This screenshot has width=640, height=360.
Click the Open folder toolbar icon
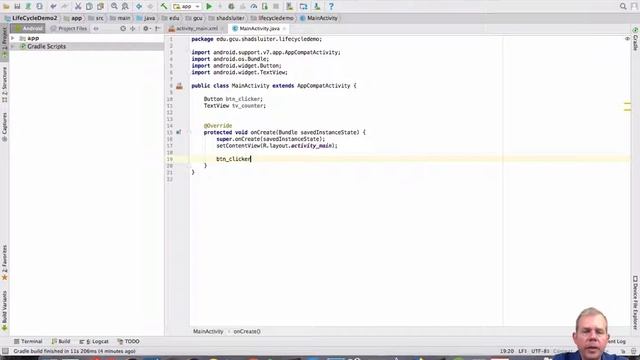click(x=7, y=7)
